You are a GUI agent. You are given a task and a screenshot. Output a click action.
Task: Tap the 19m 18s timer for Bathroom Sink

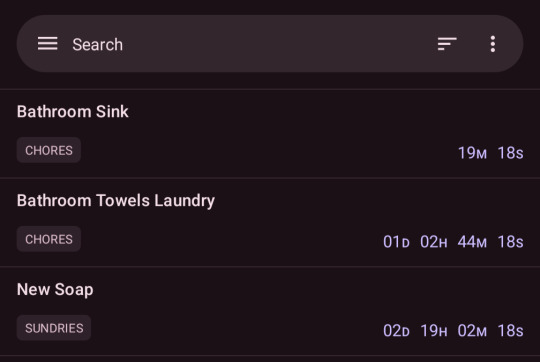(490, 153)
